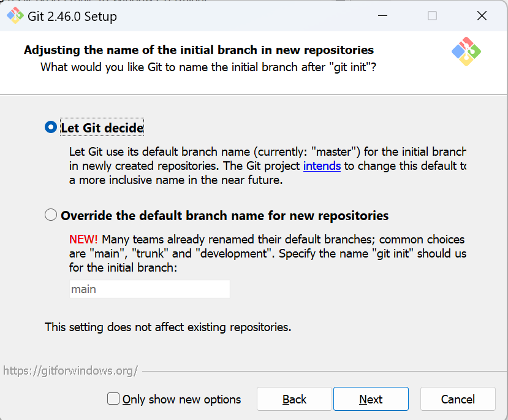Cancel the Git setup wizard
Screen dimensions: 508x420
coord(458,399)
